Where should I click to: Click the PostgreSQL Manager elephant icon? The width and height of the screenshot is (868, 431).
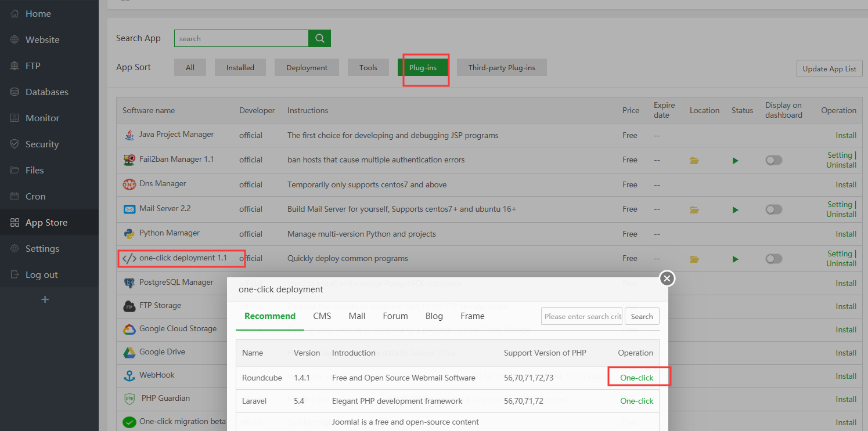129,283
